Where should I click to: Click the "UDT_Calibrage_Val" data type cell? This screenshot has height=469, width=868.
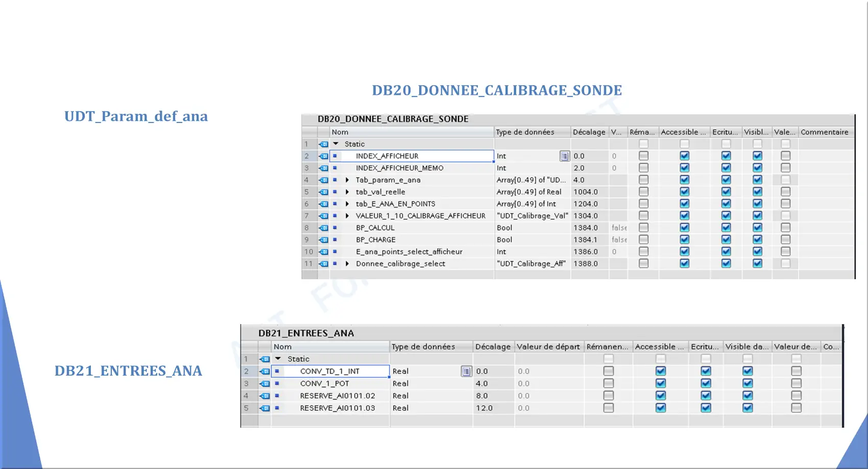[532, 216]
